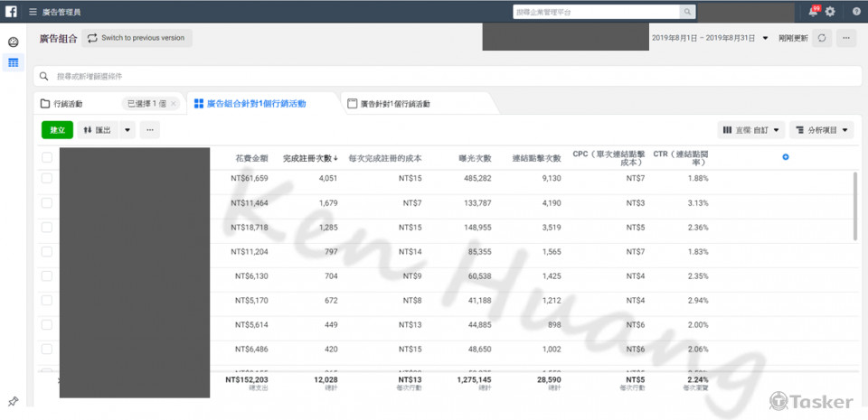Check the row with NT$18,718 spend
This screenshot has height=420, width=868.
[47, 227]
